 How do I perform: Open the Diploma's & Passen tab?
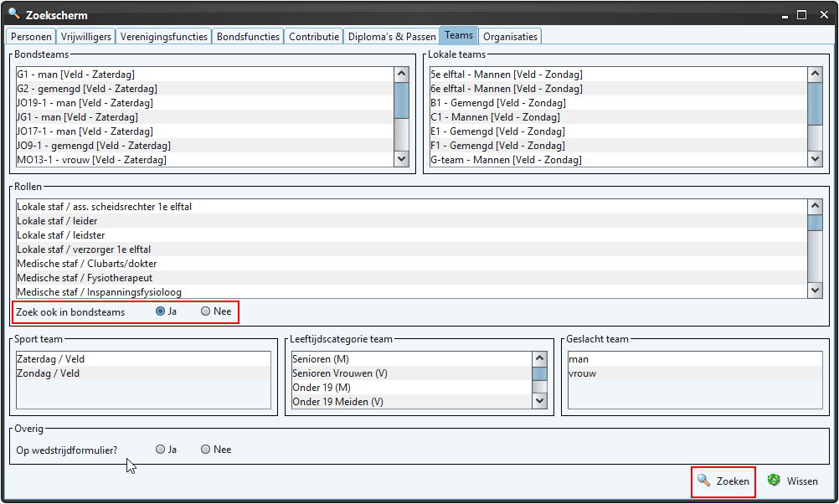[x=392, y=37]
